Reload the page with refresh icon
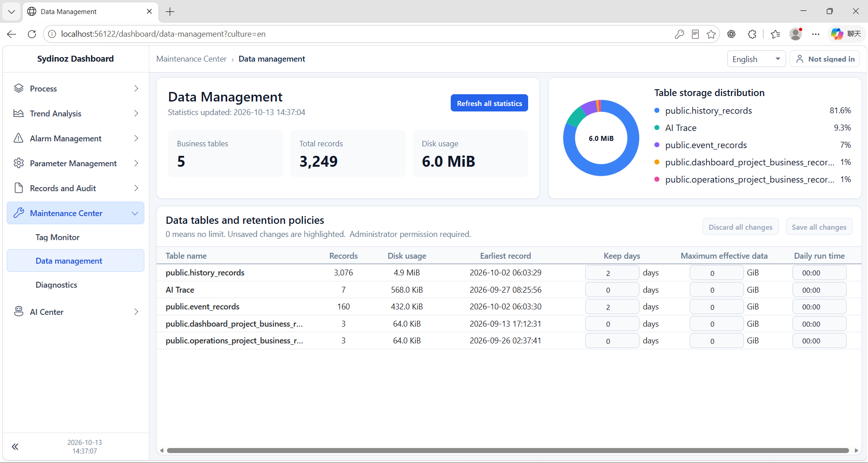This screenshot has width=868, height=463. [32, 34]
